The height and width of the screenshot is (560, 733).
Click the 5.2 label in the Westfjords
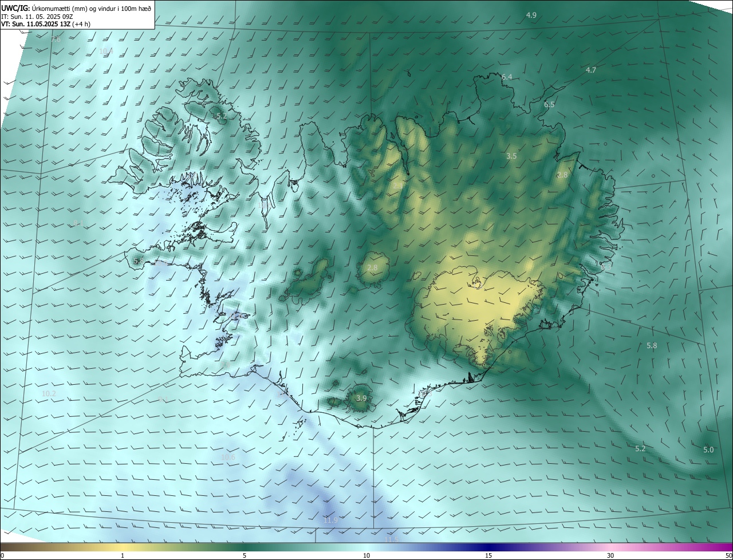(x=221, y=116)
